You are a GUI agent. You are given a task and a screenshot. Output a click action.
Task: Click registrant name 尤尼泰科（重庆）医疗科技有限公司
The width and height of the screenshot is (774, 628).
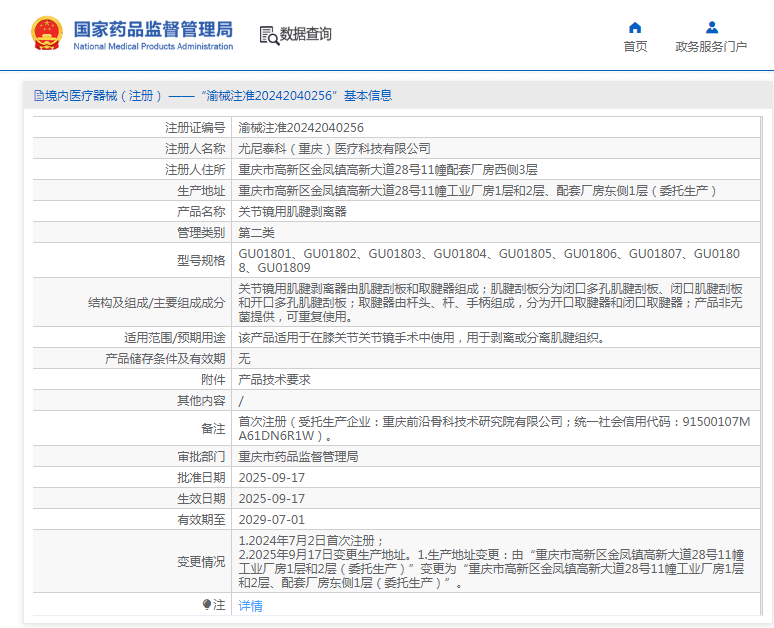[334, 148]
